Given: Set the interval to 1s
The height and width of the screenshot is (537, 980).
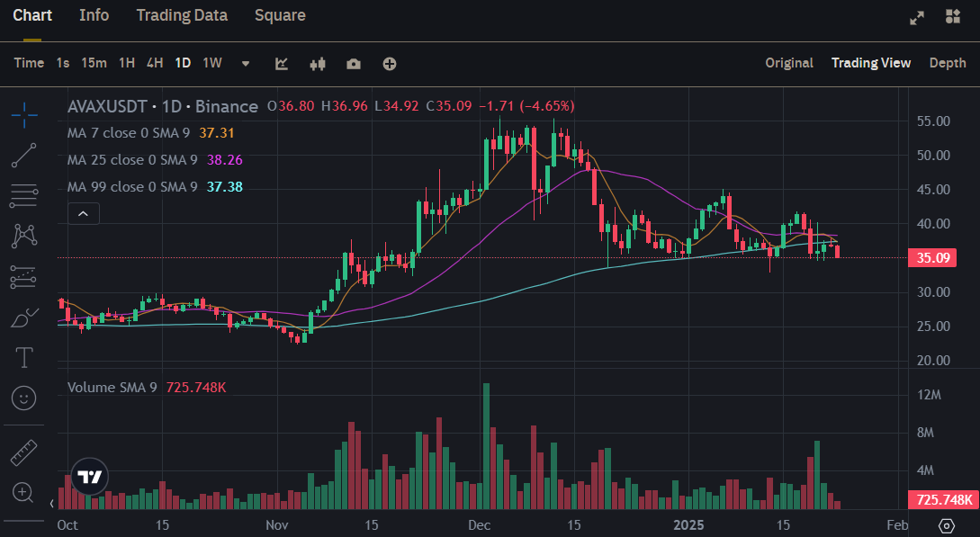Looking at the screenshot, I should pos(62,63).
